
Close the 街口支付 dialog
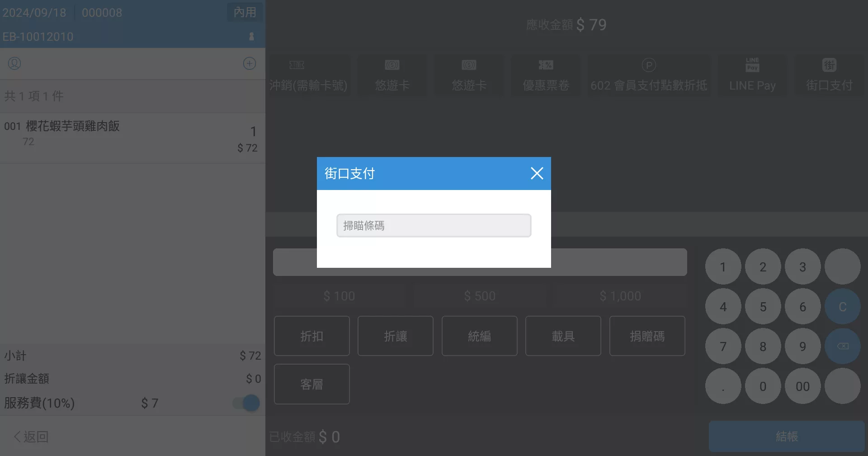click(x=537, y=173)
